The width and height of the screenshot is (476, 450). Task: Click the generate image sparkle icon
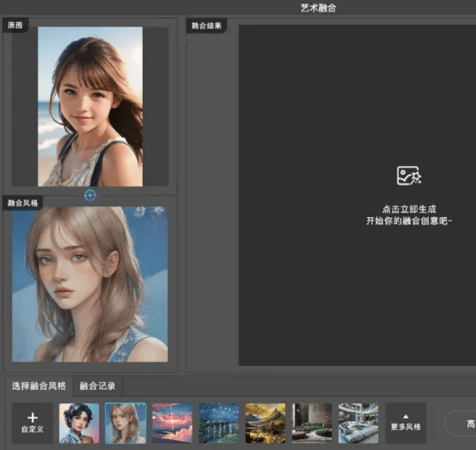pyautogui.click(x=409, y=175)
